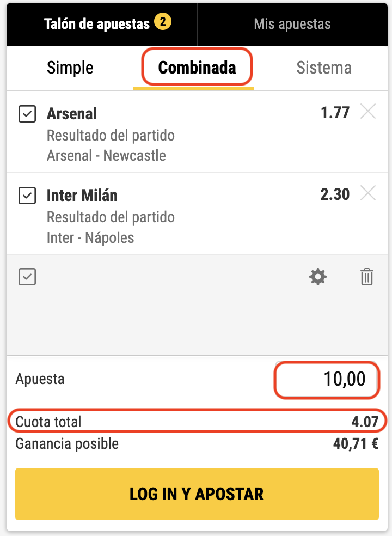Click the yellow selections count badge
This screenshot has width=392, height=536.
163,22
